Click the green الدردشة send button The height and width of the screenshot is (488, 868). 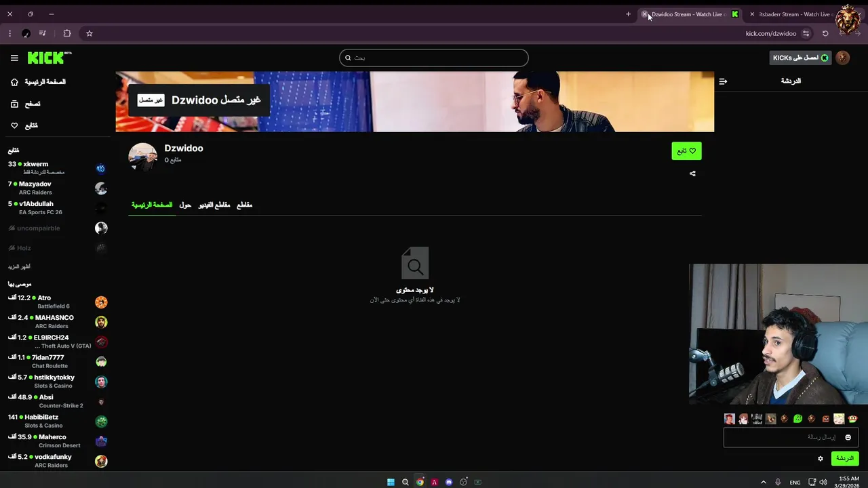(845, 459)
